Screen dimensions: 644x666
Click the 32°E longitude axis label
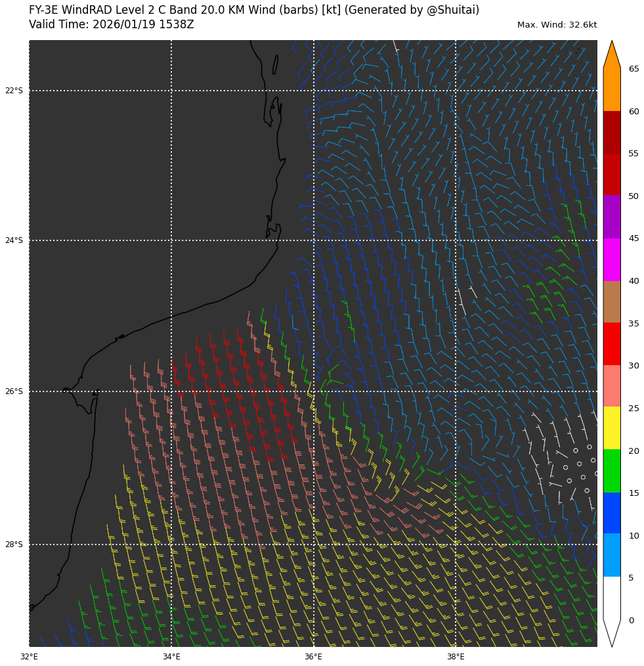[29, 656]
